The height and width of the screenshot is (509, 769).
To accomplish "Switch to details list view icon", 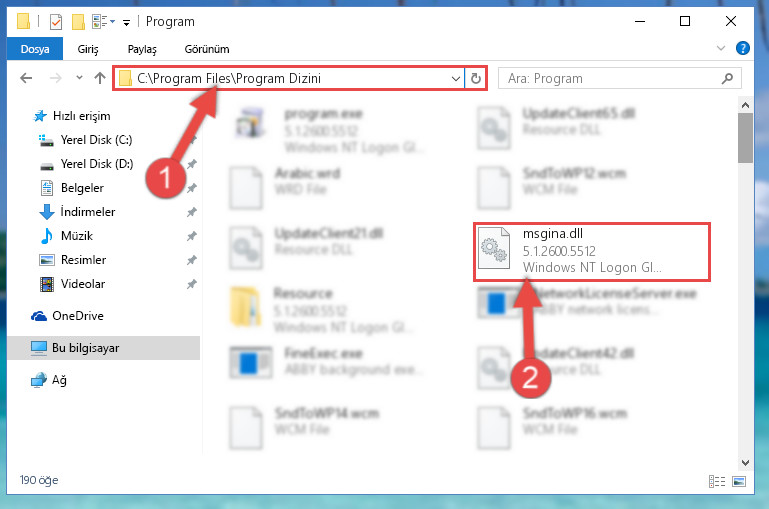I will click(717, 481).
